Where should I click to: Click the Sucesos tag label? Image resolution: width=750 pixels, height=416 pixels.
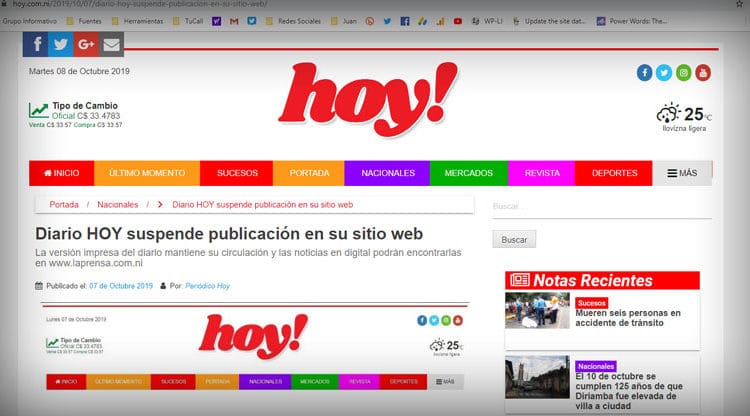[592, 303]
